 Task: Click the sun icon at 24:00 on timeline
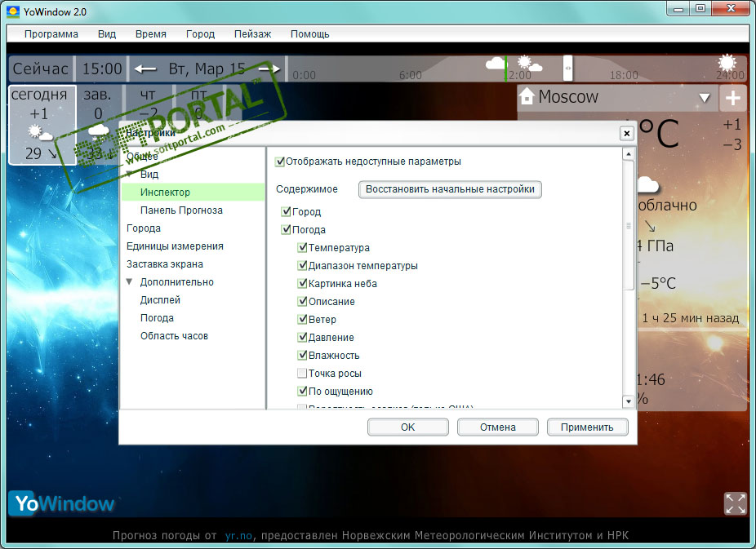tap(727, 63)
